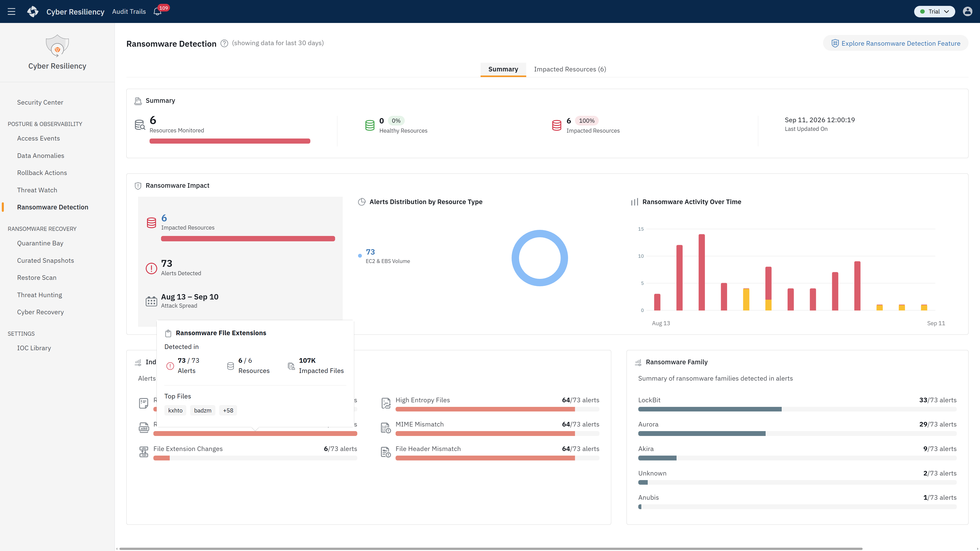Click the File Header Mismatch progress bar

(497, 458)
